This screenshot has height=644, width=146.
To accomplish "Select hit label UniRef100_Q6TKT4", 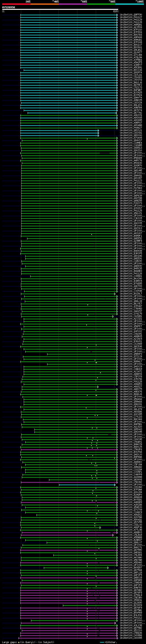I will point(131,110).
